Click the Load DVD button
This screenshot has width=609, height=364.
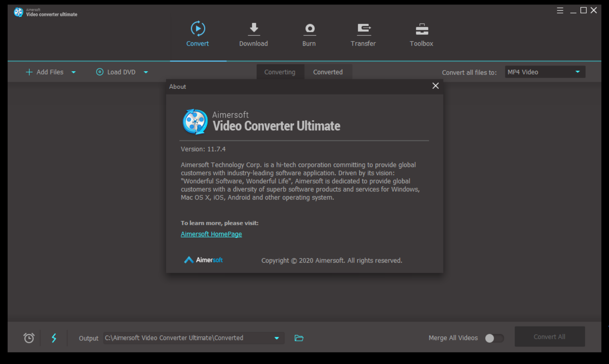pyautogui.click(x=116, y=72)
